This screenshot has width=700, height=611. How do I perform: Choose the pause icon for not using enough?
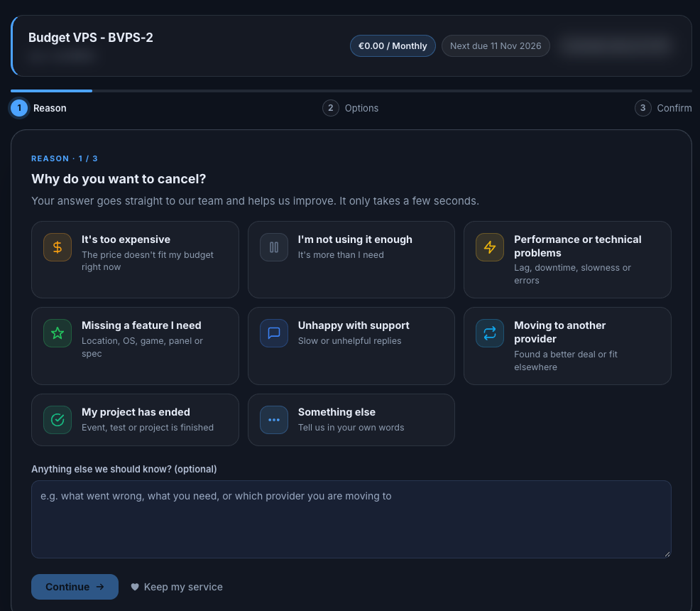[273, 247]
